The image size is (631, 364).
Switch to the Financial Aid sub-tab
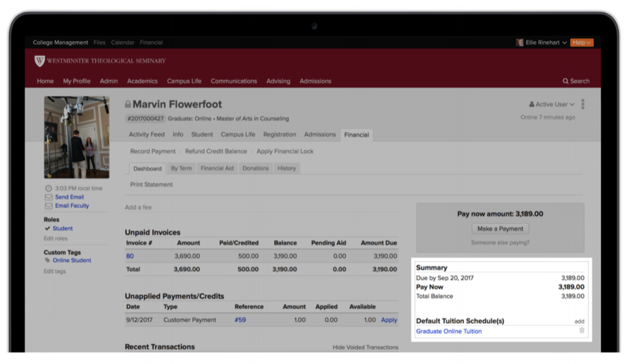pyautogui.click(x=217, y=168)
